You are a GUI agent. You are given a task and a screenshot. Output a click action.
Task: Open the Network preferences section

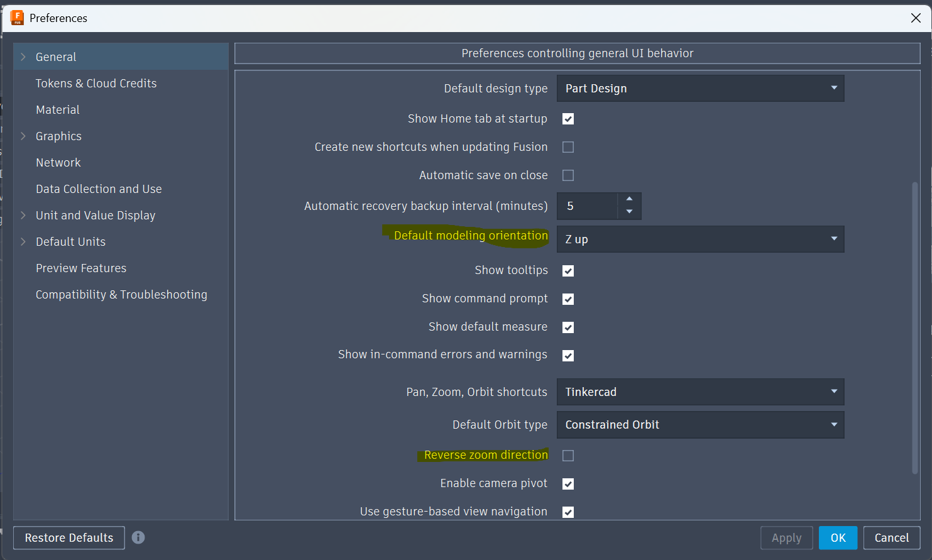(58, 163)
